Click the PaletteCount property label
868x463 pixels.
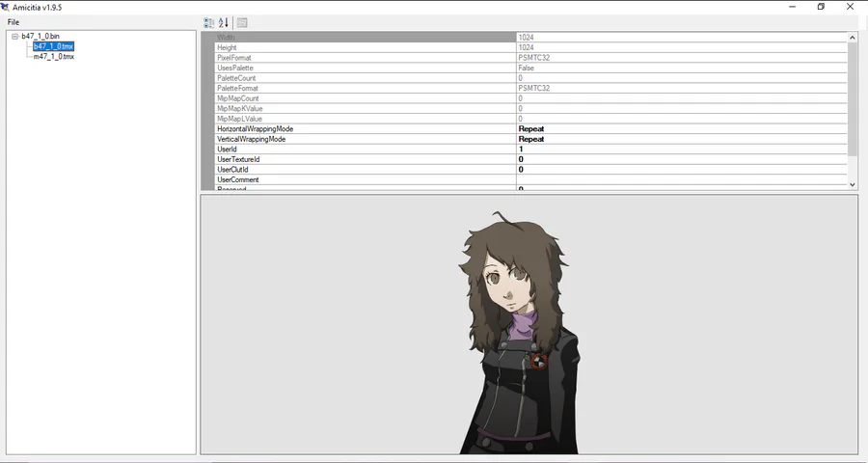[x=236, y=78]
